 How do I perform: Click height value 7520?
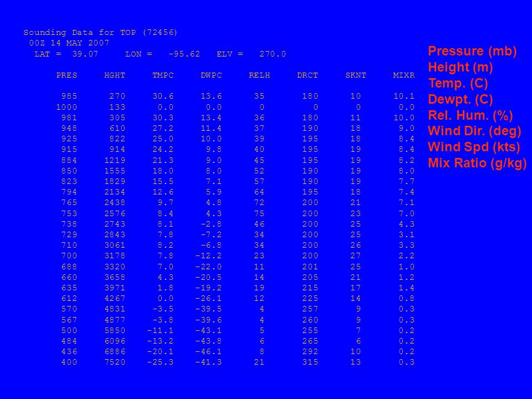pos(115,362)
